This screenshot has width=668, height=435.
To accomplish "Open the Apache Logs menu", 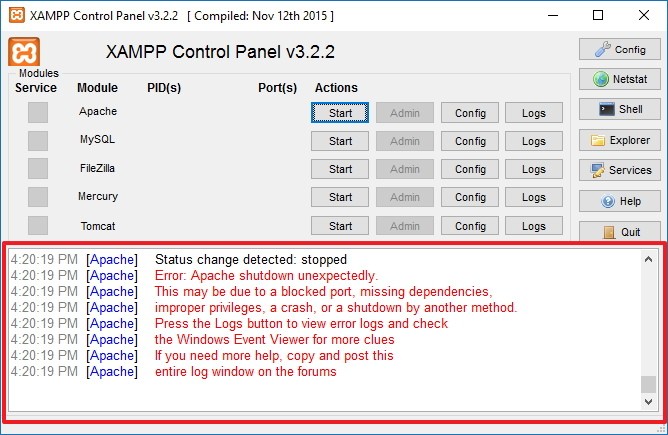I will click(x=534, y=113).
